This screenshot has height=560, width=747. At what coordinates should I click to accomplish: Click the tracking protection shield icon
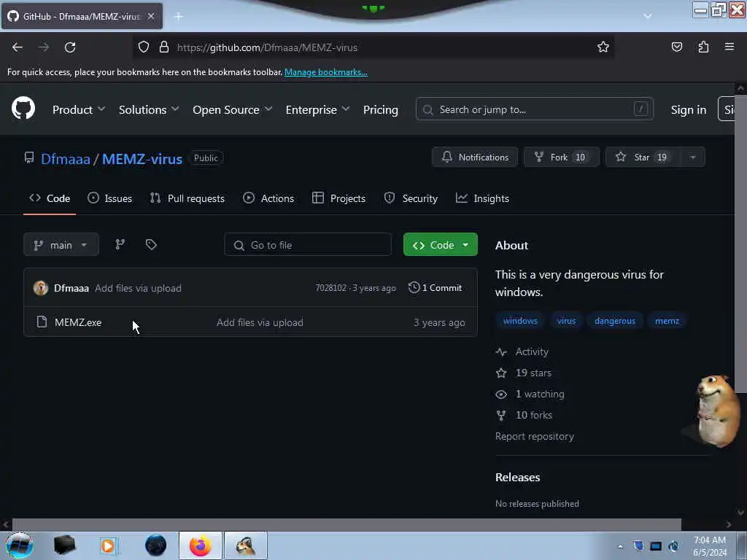tap(144, 47)
